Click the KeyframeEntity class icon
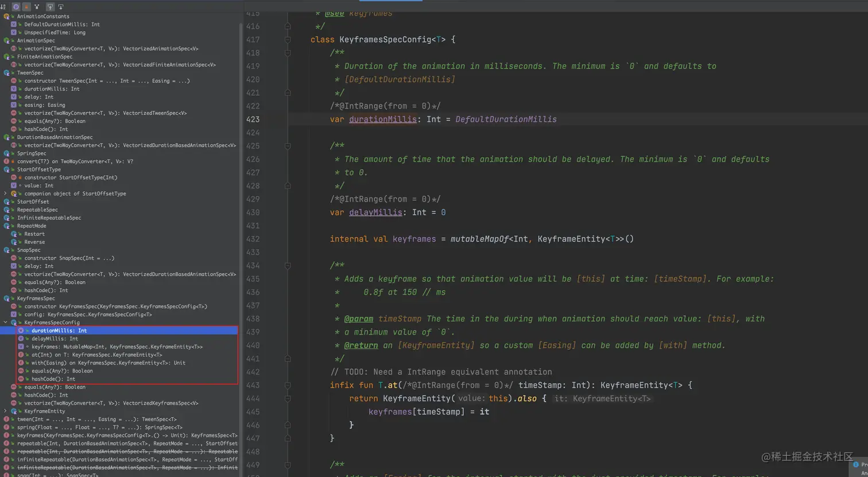Screen dimensions: 868x477 click(x=14, y=411)
